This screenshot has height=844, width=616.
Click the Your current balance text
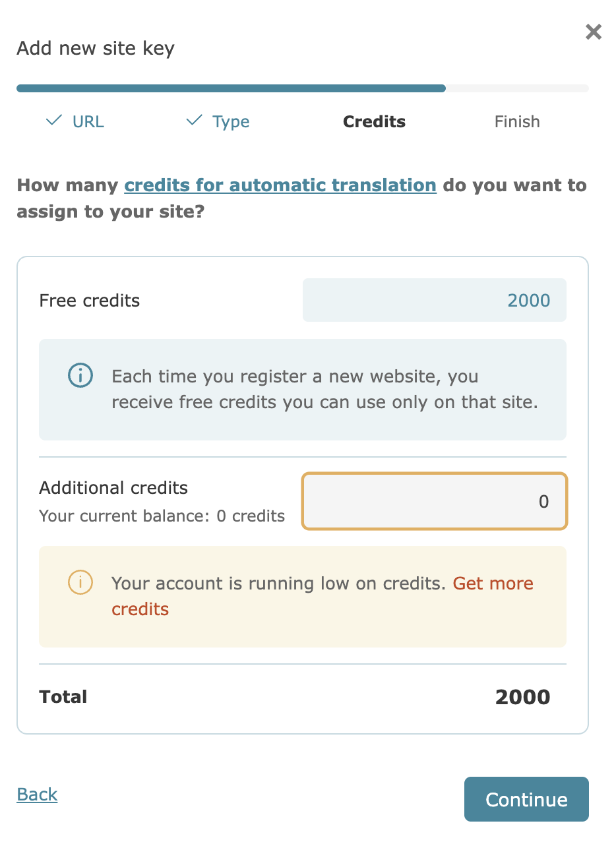[x=162, y=516]
